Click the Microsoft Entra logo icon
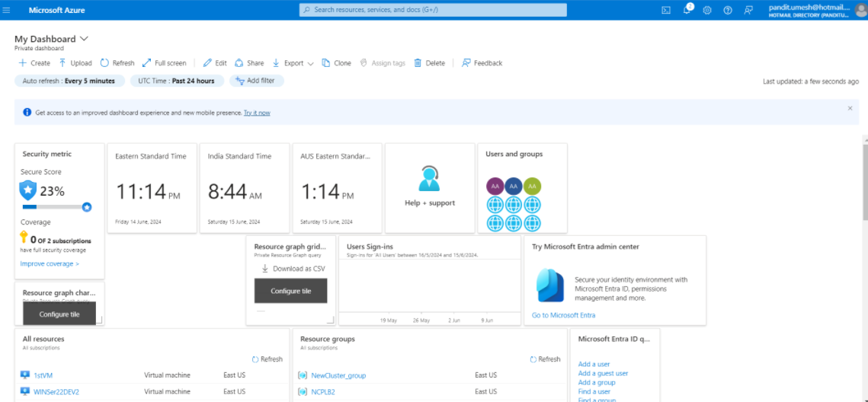Screen dimensions: 868x402 [550, 286]
